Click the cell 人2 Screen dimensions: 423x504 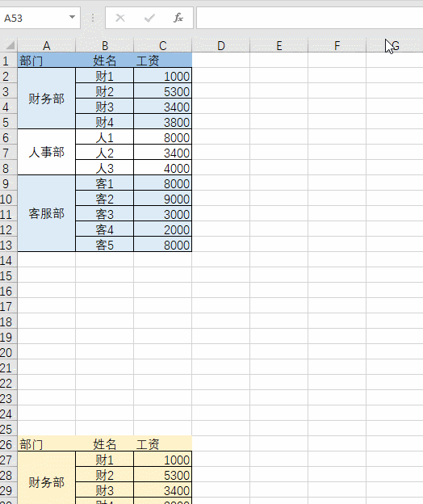(x=105, y=153)
